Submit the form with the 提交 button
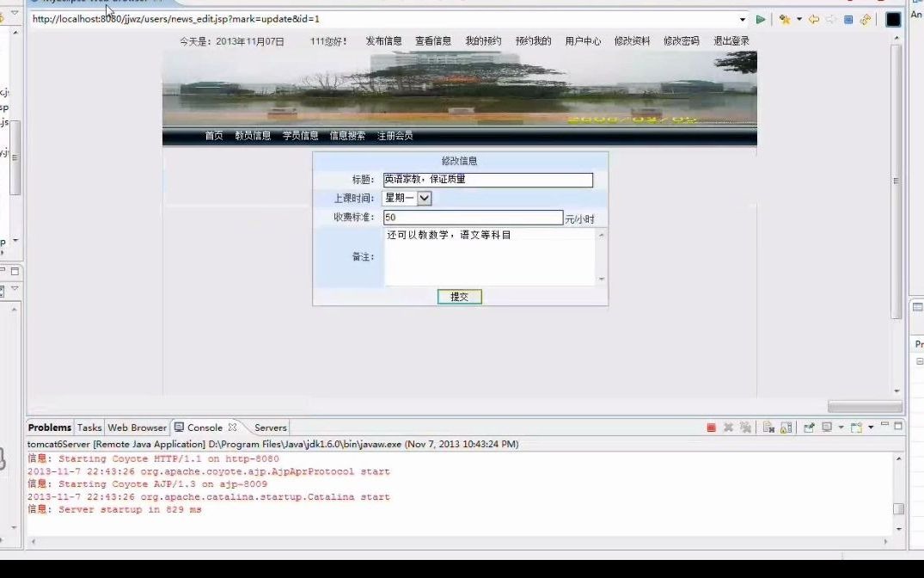The width and height of the screenshot is (924, 578). 459,296
